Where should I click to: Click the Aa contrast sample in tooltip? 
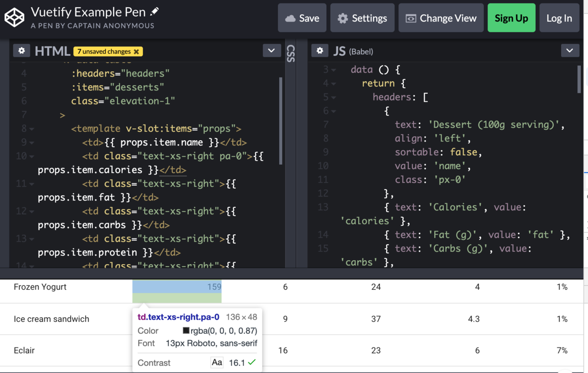(217, 363)
